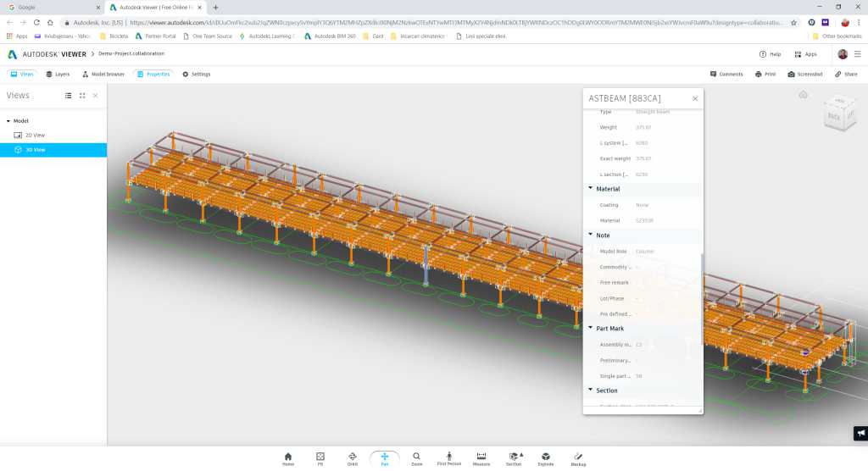Open the Other bookmarks folder
This screenshot has height=471, width=868.
837,36
